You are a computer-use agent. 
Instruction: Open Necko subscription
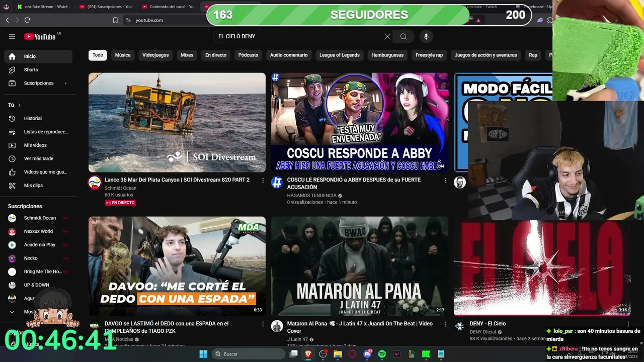[38, 258]
